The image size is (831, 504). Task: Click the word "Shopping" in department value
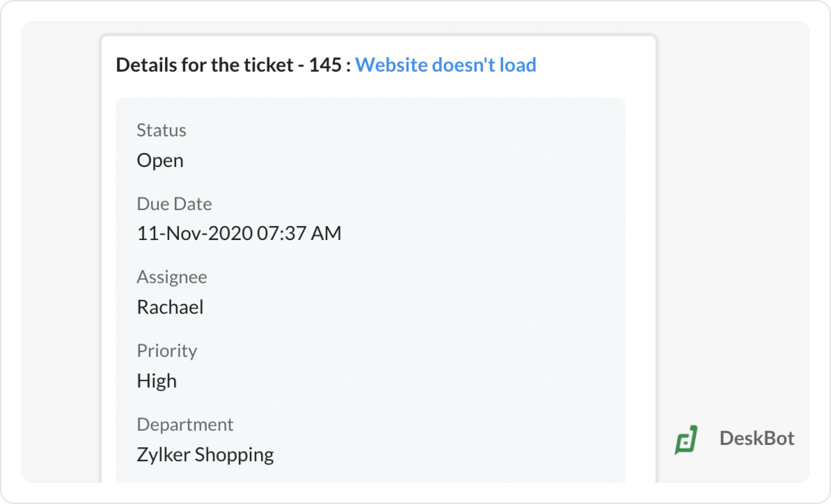(x=234, y=455)
